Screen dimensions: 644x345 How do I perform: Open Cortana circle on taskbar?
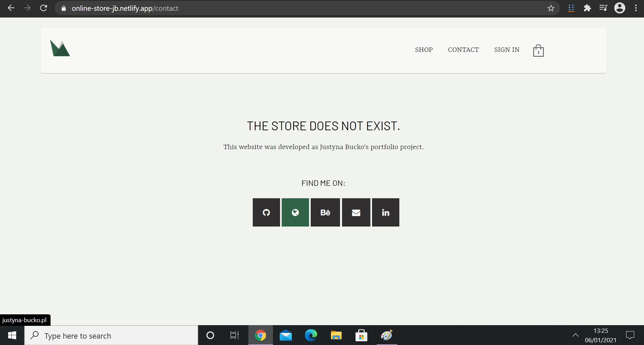tap(210, 335)
